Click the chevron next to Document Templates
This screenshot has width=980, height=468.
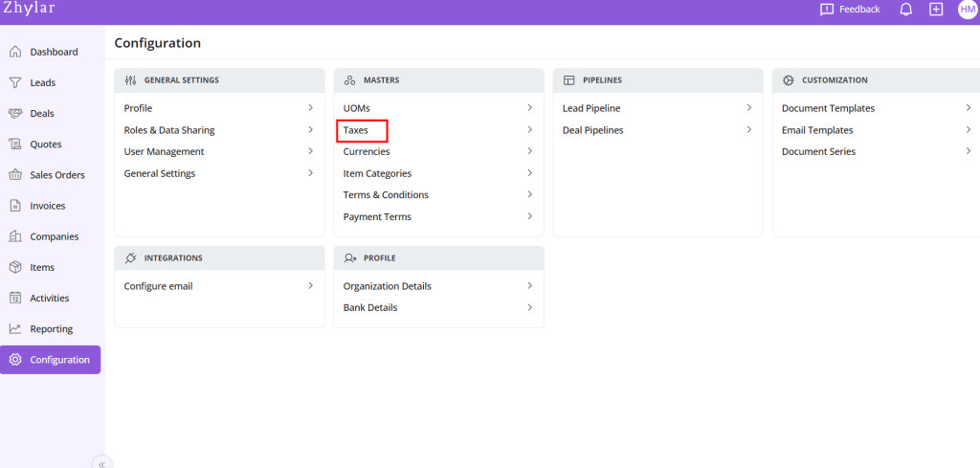(x=968, y=108)
